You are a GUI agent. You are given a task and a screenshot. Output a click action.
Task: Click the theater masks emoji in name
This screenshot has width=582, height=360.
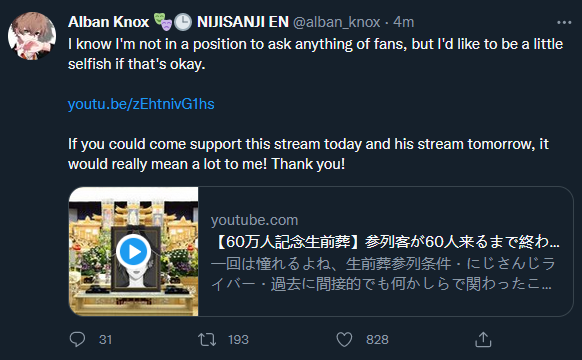coord(163,22)
